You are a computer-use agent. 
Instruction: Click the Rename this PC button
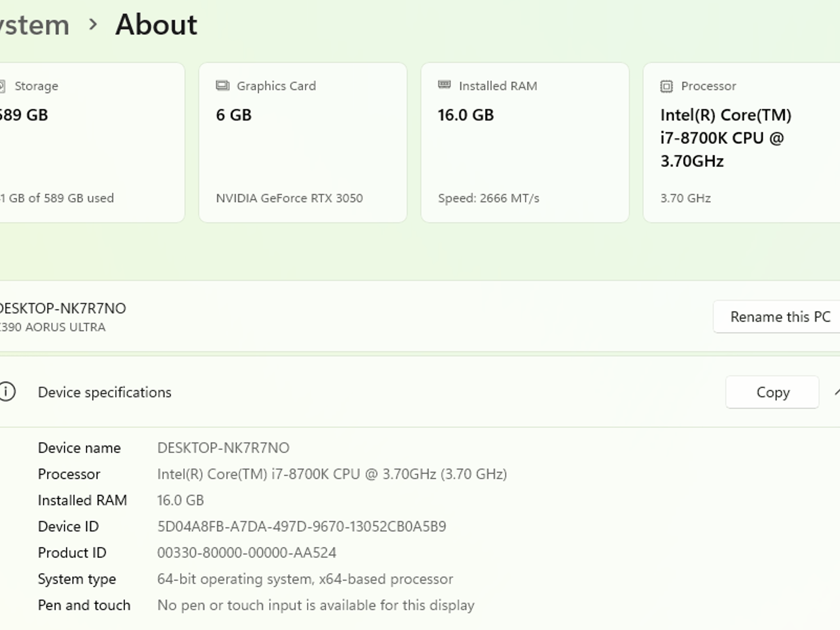click(777, 317)
